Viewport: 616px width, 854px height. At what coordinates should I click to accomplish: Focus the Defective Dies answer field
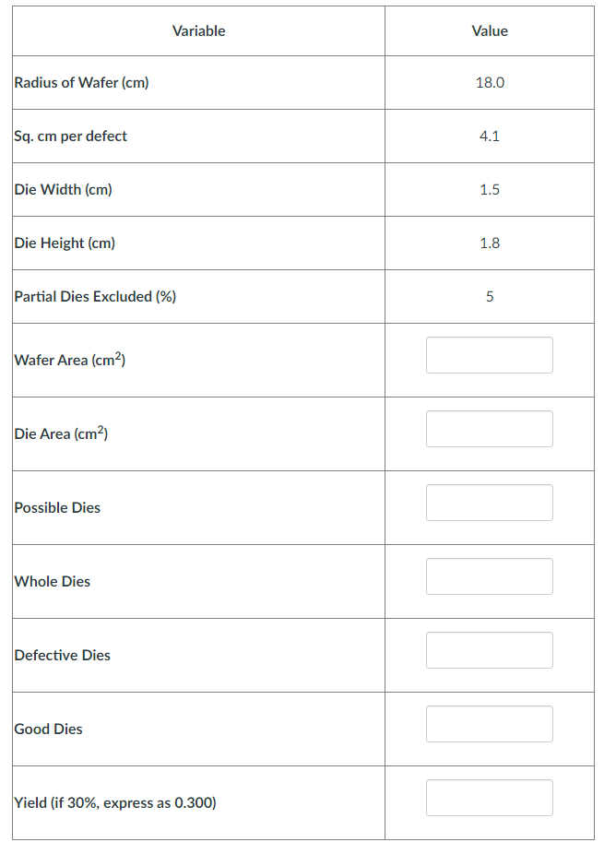point(489,650)
